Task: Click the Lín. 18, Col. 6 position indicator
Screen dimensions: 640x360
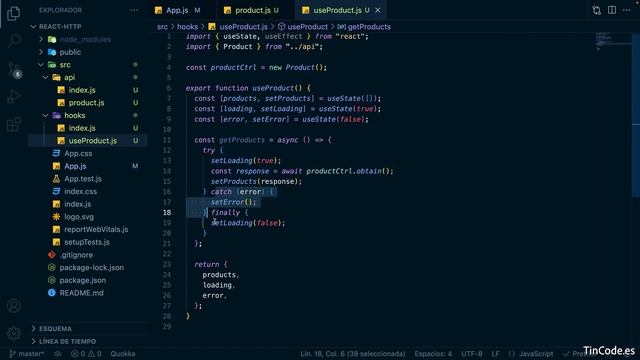Action: tap(353, 353)
